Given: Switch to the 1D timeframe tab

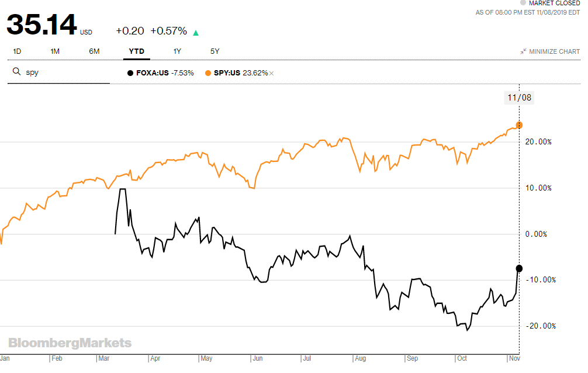Looking at the screenshot, I should tap(17, 51).
